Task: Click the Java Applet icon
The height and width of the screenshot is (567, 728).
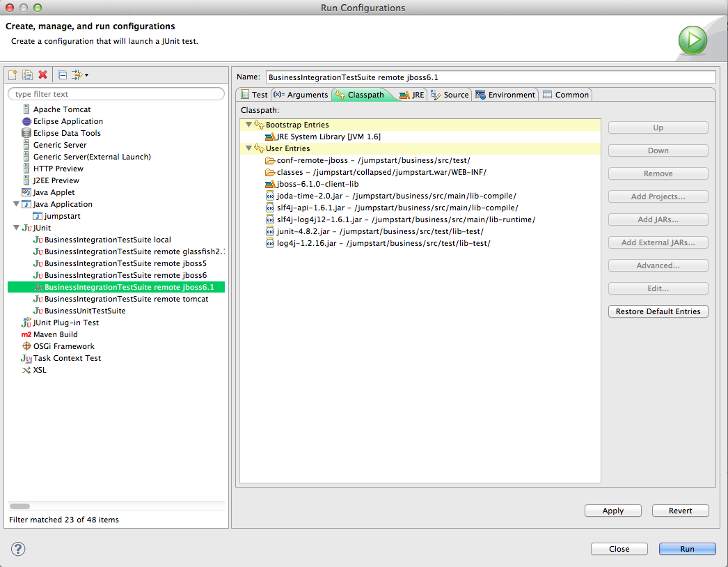Action: (26, 192)
